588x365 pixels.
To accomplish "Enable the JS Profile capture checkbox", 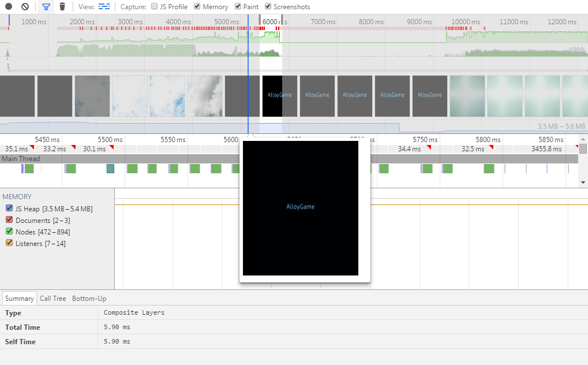I will (x=154, y=7).
